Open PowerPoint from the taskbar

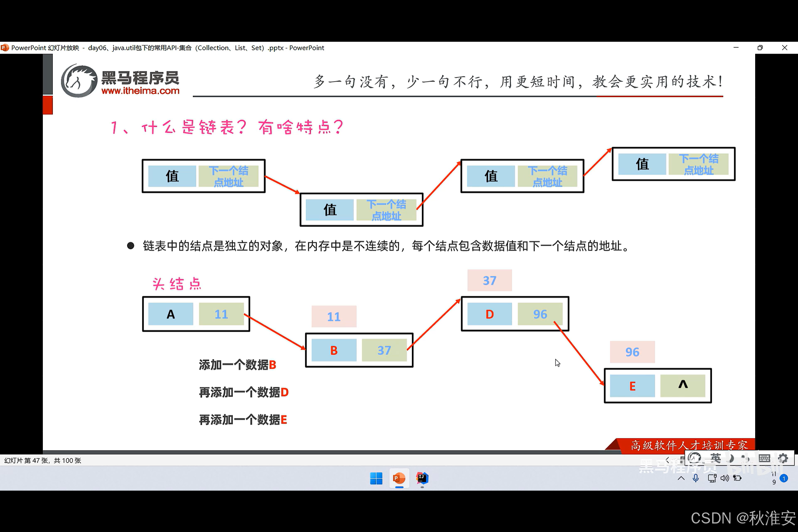tap(399, 478)
